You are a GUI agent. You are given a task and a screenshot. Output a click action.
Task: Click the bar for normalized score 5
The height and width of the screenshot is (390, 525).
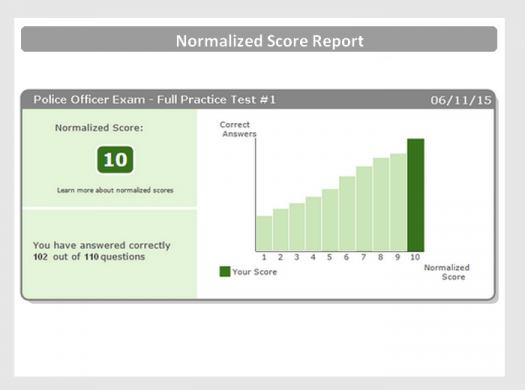pos(330,220)
